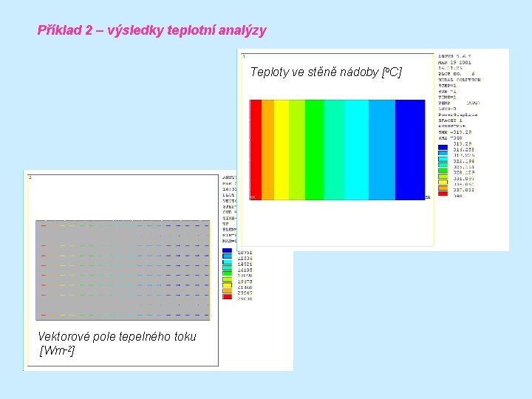
Task: Click the "SMX =340" line in the temperature plot info
Action: click(x=450, y=137)
